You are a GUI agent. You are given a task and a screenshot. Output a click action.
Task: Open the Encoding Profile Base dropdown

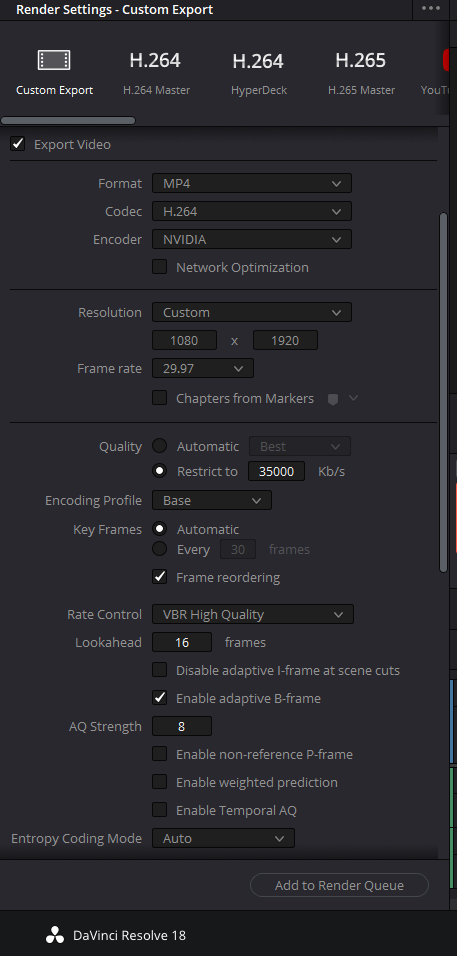[x=212, y=501]
